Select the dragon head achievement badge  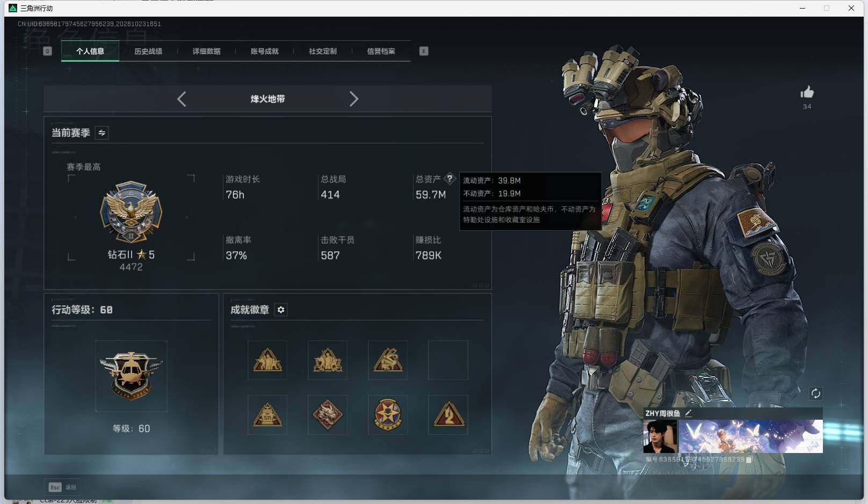(328, 415)
